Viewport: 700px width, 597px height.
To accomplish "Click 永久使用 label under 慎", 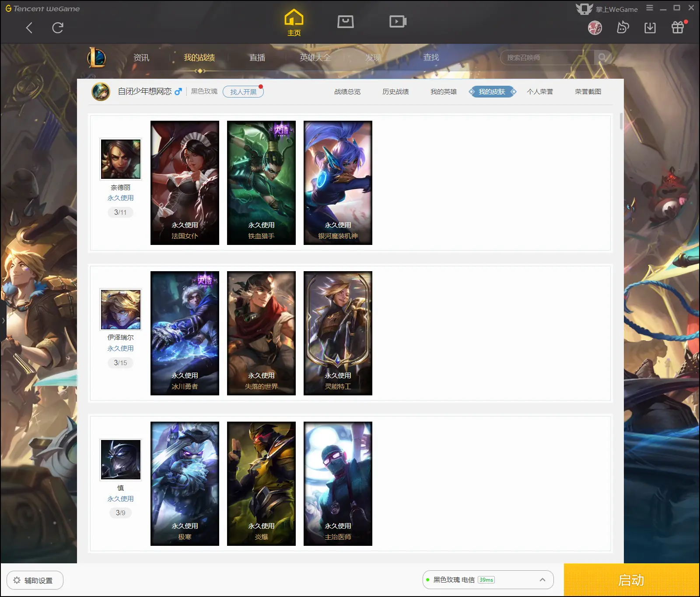I will coord(121,499).
